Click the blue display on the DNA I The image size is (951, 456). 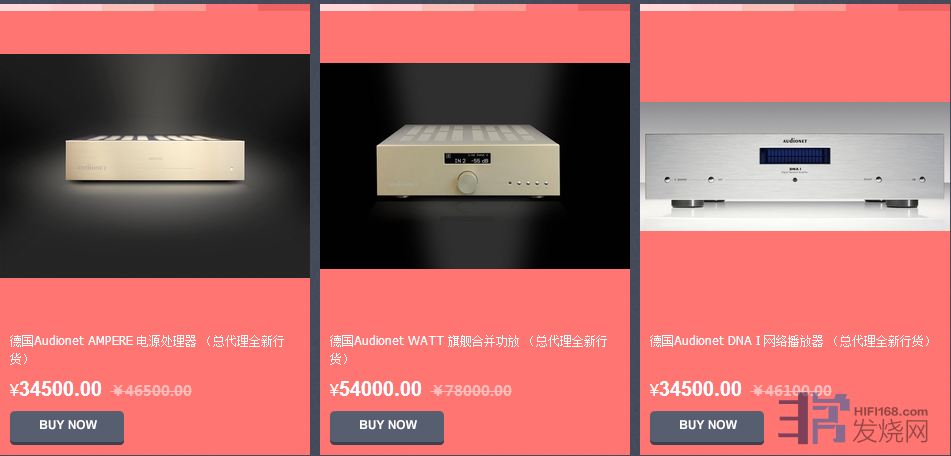point(795,156)
